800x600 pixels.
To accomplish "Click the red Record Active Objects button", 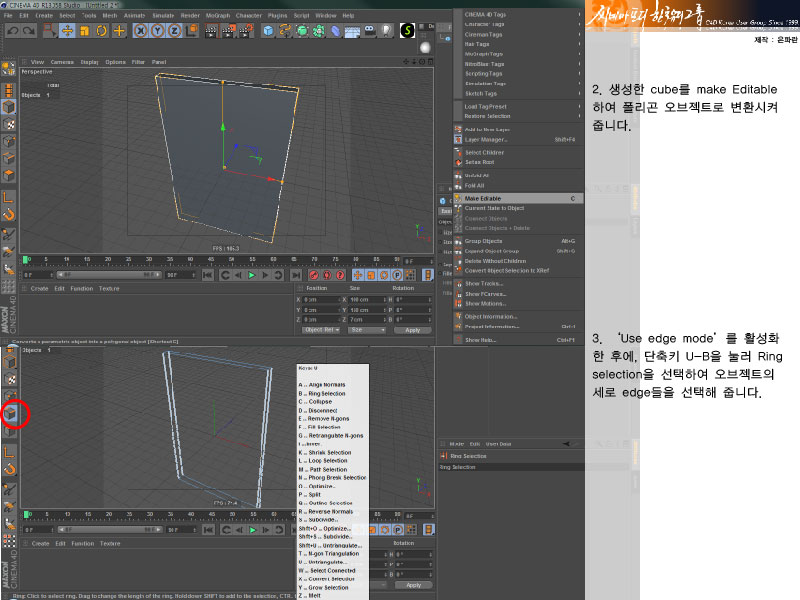I will click(314, 275).
